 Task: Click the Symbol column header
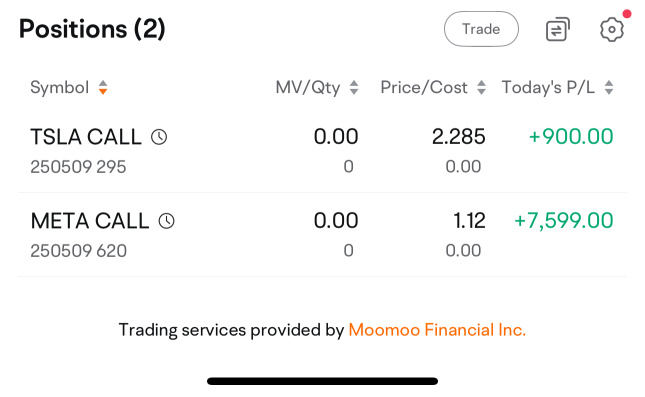tap(60, 87)
